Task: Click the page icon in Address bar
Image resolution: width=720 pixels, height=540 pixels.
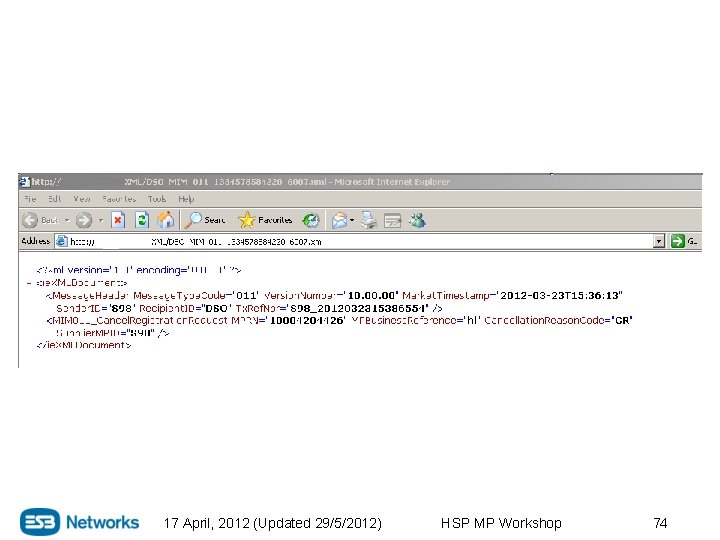Action: [62, 241]
